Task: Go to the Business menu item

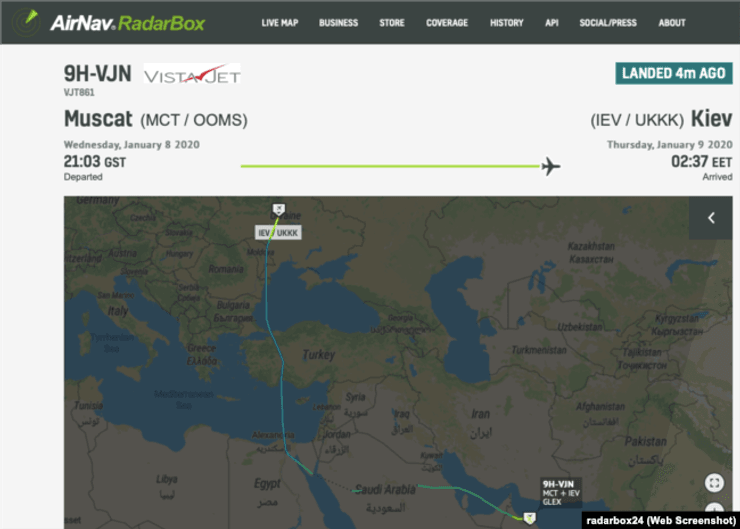Action: [x=338, y=23]
